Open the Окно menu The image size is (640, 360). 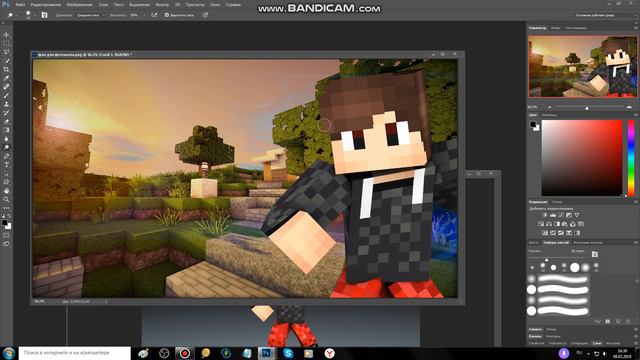click(x=215, y=4)
